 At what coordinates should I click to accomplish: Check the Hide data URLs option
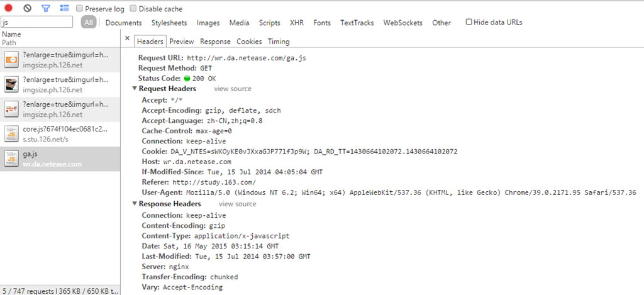point(469,22)
